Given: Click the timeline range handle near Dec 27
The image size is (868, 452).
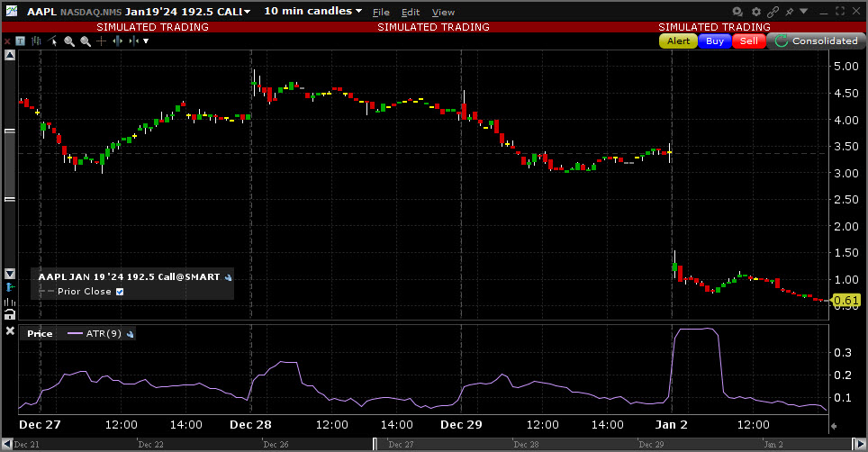Looking at the screenshot, I should [x=375, y=444].
